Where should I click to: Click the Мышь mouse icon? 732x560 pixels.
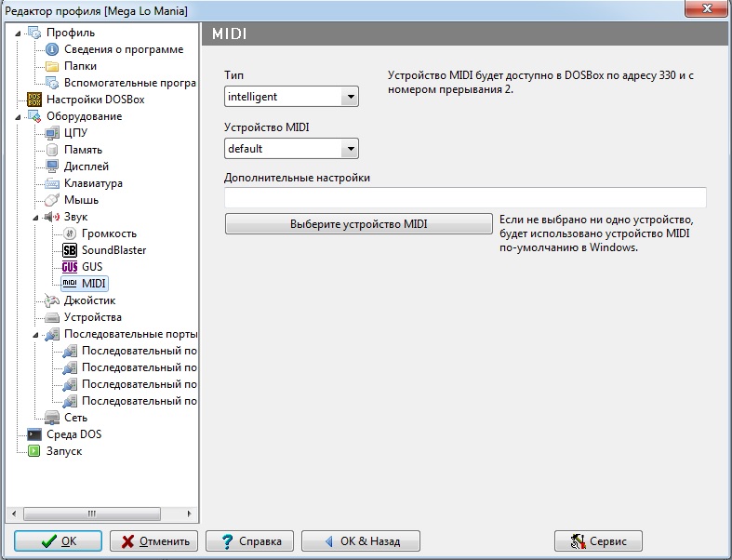coord(52,200)
